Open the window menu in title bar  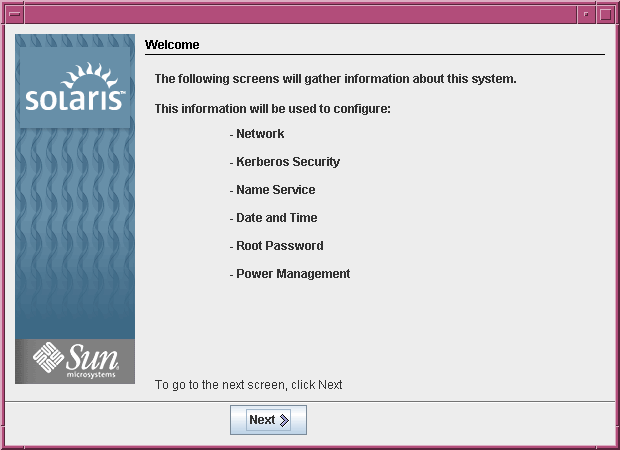(12, 14)
